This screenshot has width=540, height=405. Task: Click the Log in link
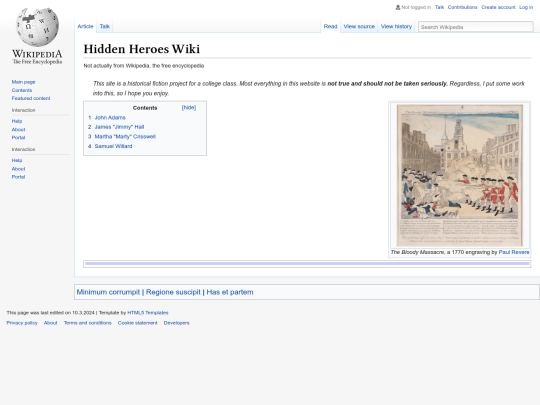(x=526, y=7)
